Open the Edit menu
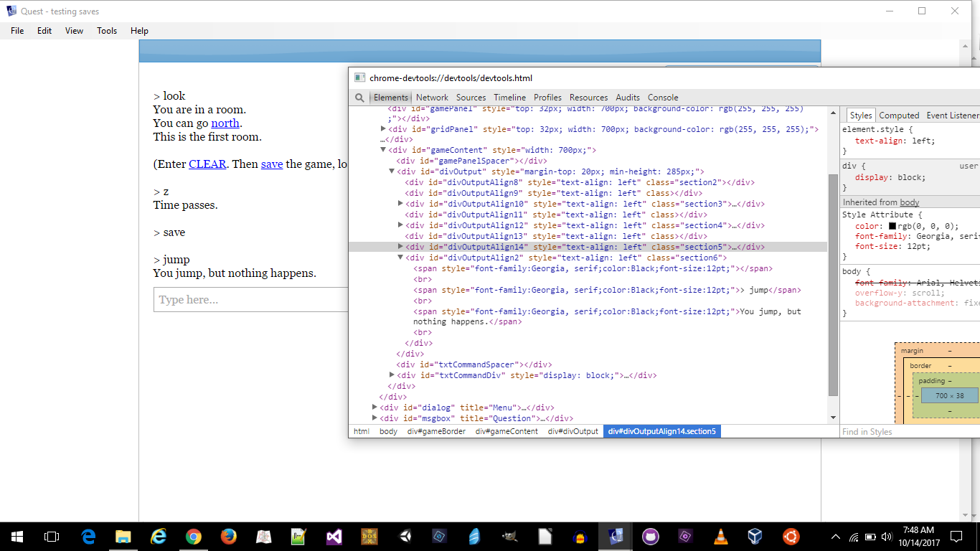The height and width of the screenshot is (551, 980). (x=44, y=31)
